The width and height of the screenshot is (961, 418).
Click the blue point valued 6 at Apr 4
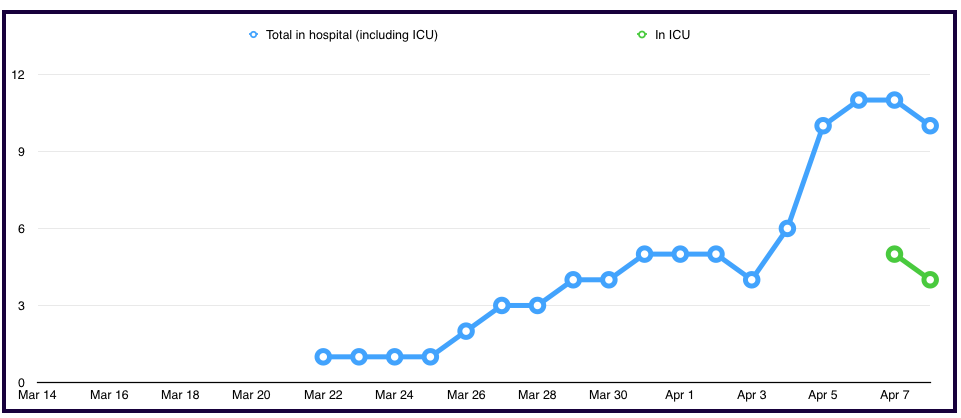coord(787,228)
